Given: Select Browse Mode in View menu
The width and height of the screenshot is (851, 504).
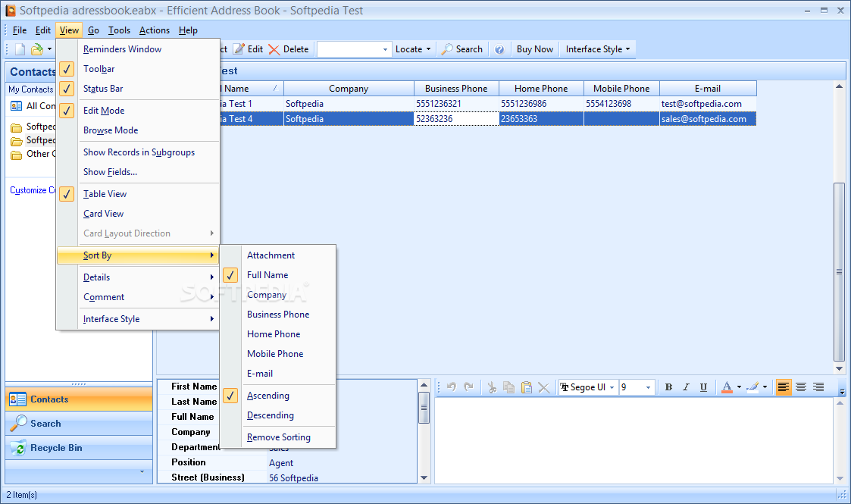Looking at the screenshot, I should [138, 130].
